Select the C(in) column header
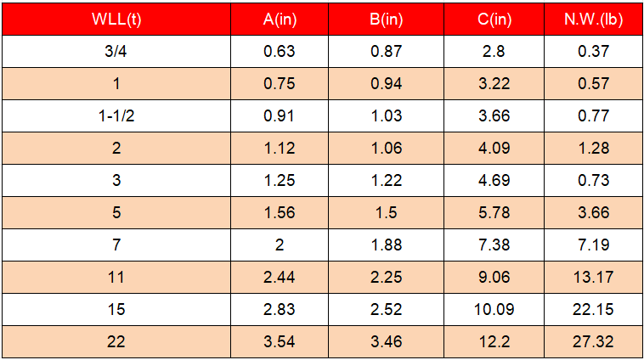The image size is (644, 360). coord(494,20)
